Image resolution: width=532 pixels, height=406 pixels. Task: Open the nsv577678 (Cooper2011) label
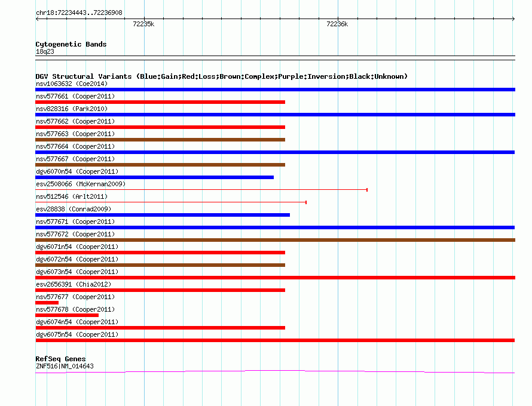point(75,309)
